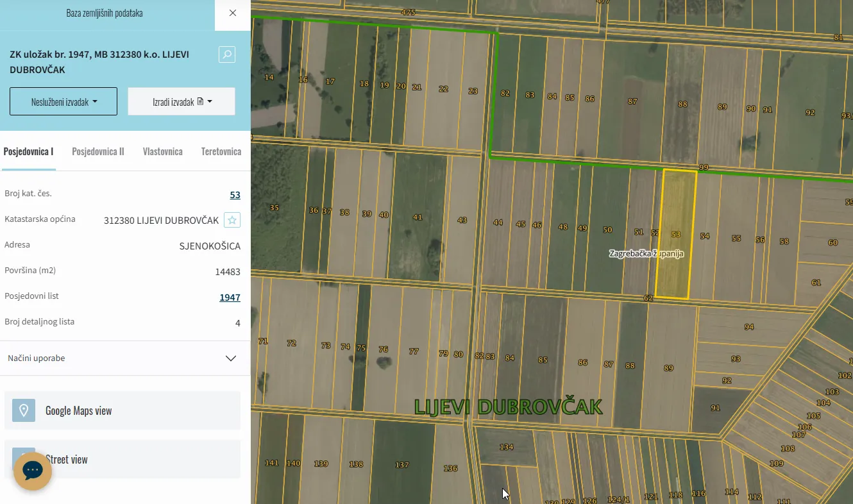853x504 pixels.
Task: Click the Baza zemljišnih podataka header
Action: [105, 13]
